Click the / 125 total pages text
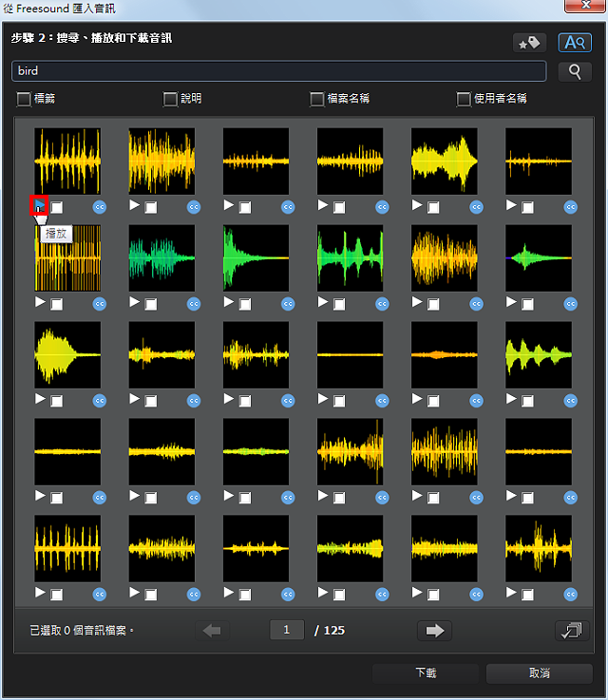The height and width of the screenshot is (700, 608). tap(330, 631)
